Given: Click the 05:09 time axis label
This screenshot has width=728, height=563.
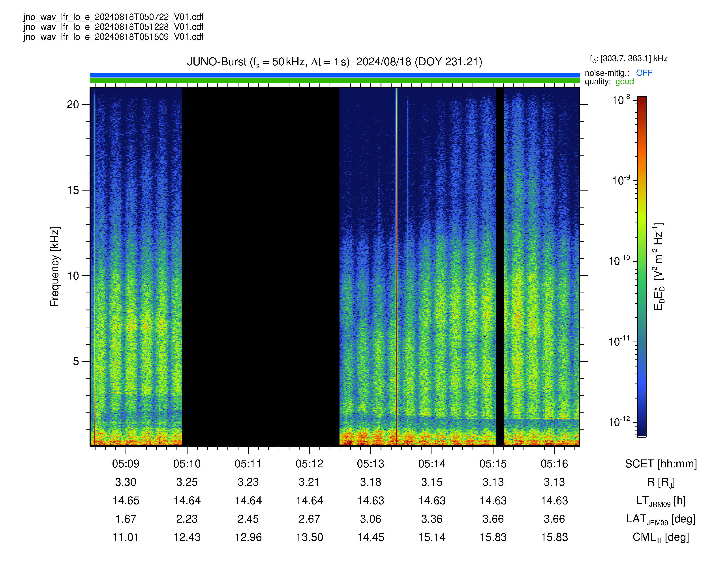Looking at the screenshot, I should pos(126,464).
